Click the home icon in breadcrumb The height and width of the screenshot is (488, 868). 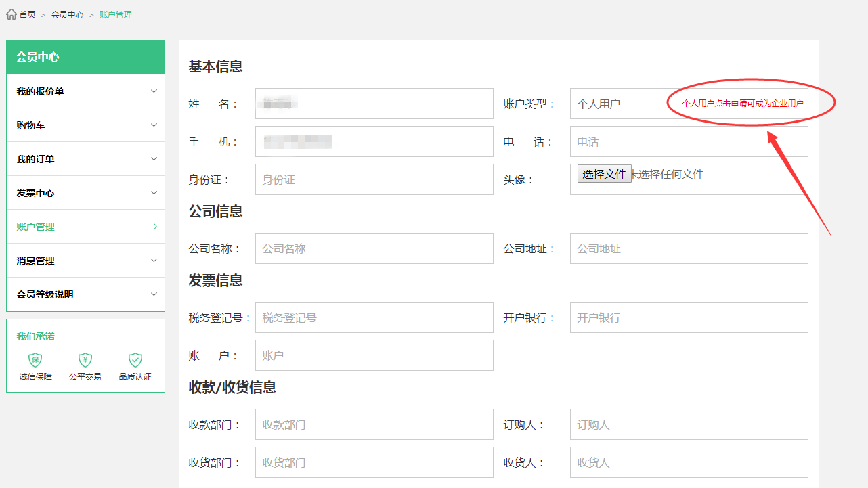point(12,14)
